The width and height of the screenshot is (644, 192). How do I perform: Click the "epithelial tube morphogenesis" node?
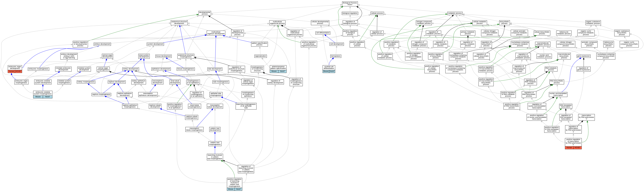coord(216,94)
